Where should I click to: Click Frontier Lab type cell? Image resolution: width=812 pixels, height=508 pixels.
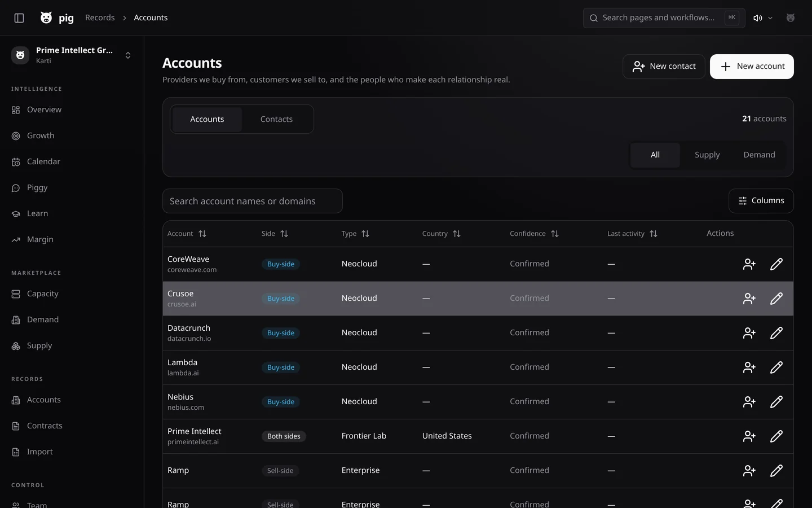(x=364, y=436)
